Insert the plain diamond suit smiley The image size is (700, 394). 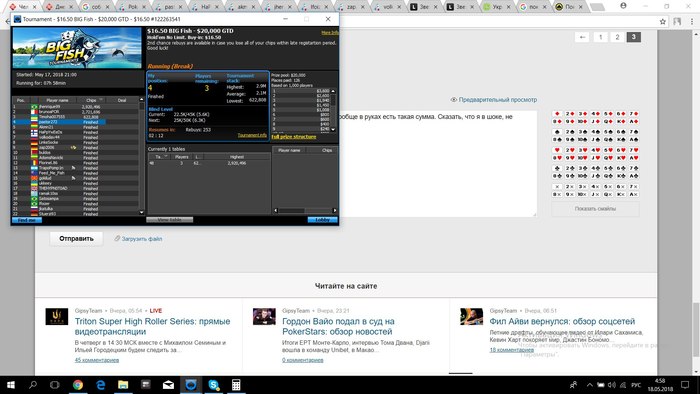tap(557, 114)
